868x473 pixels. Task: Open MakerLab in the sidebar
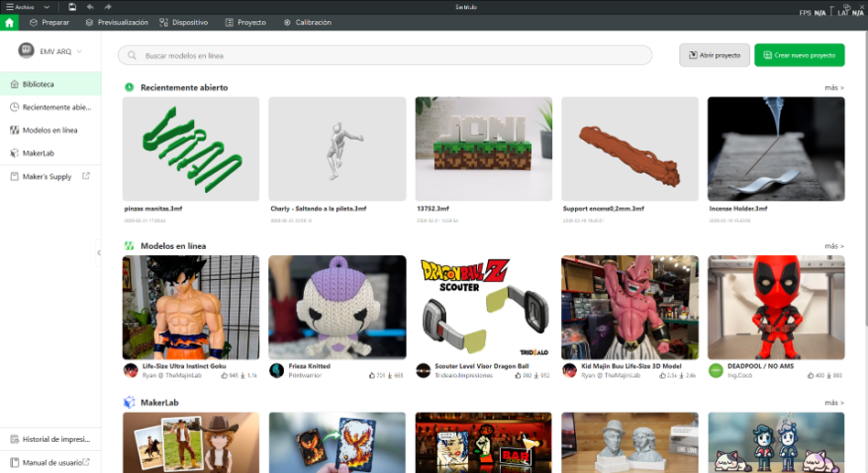[x=50, y=153]
